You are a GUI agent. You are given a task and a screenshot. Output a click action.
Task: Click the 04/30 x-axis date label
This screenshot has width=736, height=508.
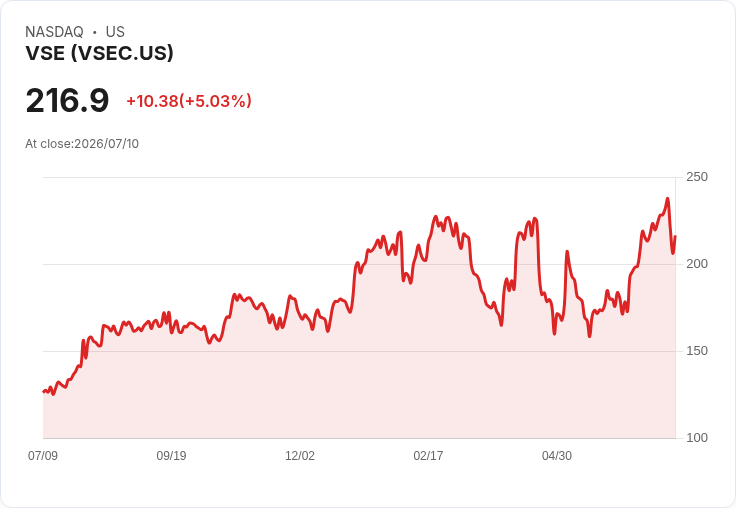[557, 456]
